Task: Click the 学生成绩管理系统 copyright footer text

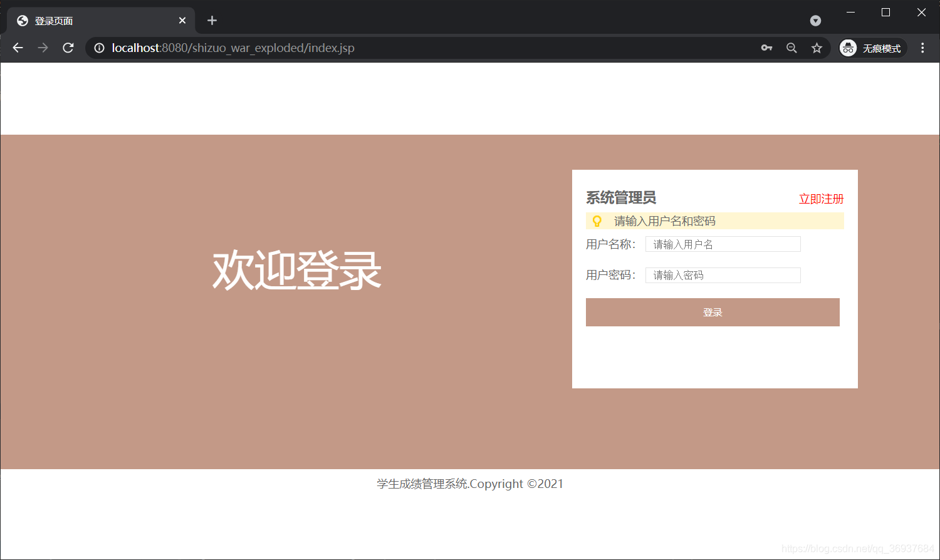Action: pyautogui.click(x=470, y=484)
